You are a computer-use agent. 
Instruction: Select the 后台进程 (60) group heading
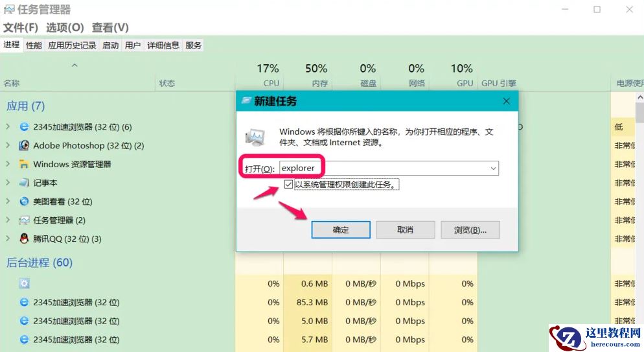click(x=40, y=263)
